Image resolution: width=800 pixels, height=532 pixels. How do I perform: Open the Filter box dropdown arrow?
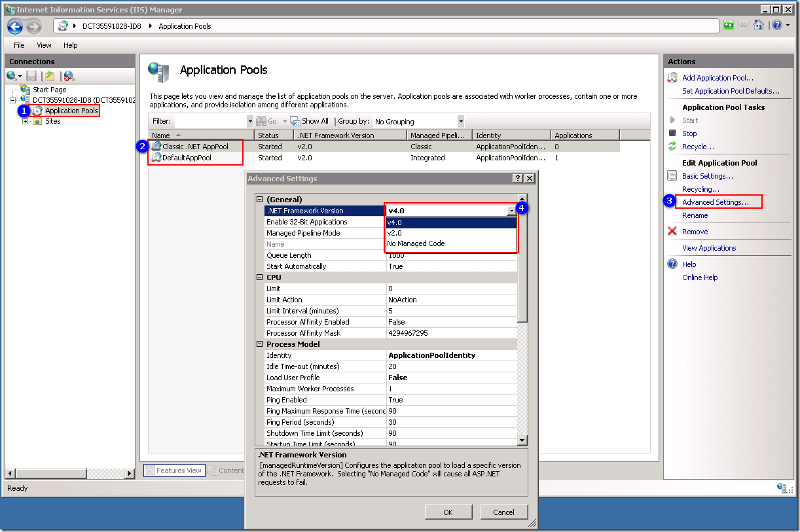(x=250, y=121)
